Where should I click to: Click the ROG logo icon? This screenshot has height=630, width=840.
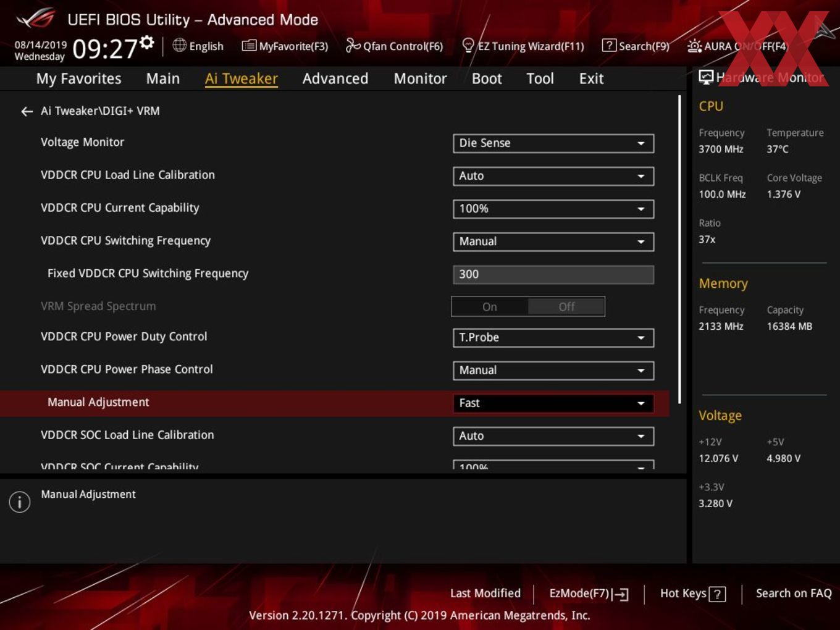[x=36, y=19]
